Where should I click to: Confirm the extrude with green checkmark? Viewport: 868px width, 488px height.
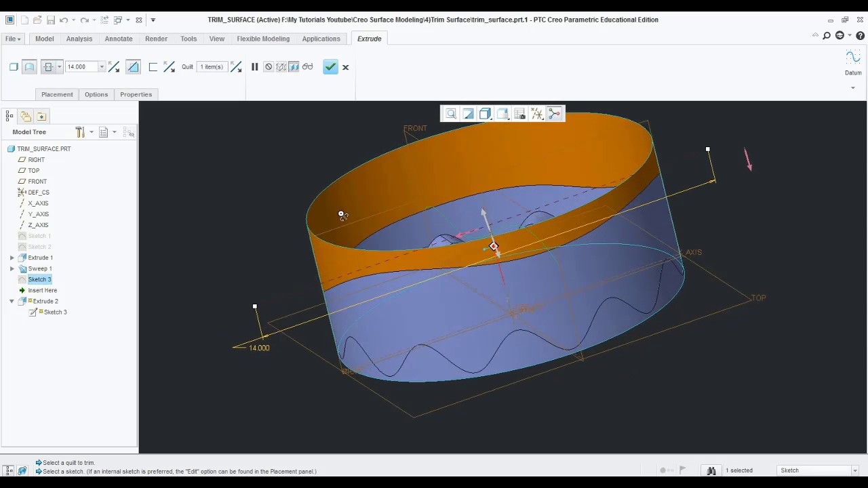click(x=330, y=66)
